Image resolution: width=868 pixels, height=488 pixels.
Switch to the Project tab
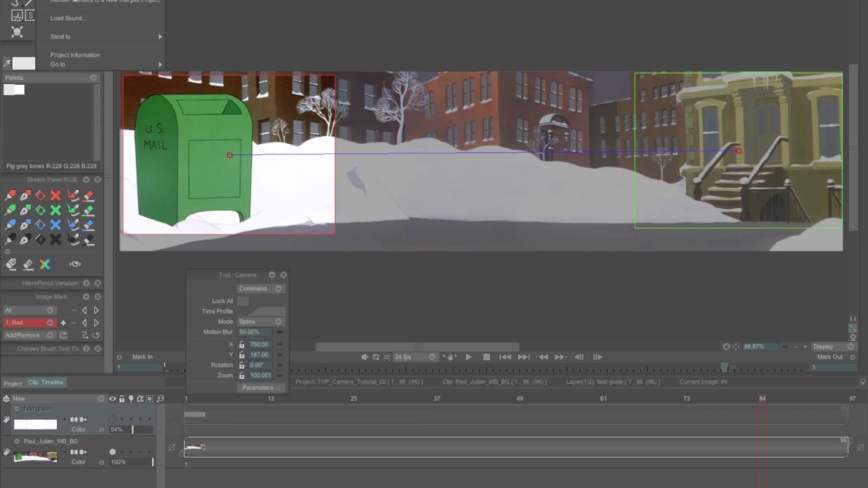pyautogui.click(x=13, y=384)
